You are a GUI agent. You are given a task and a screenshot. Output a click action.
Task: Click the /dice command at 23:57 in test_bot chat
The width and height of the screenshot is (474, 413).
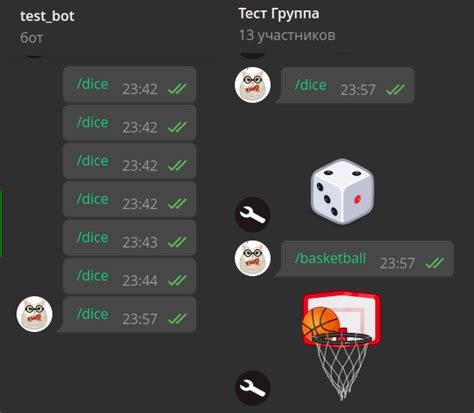[92, 314]
